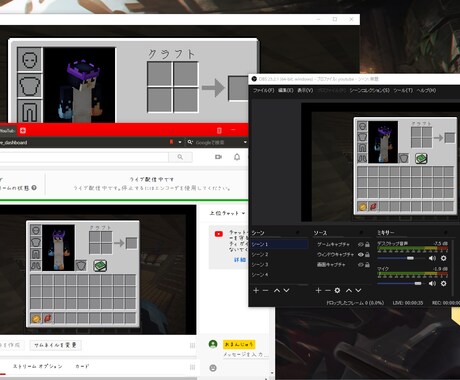
Task: Mute the デスクトップ音声 channel speaker icon
Action: coord(432,258)
